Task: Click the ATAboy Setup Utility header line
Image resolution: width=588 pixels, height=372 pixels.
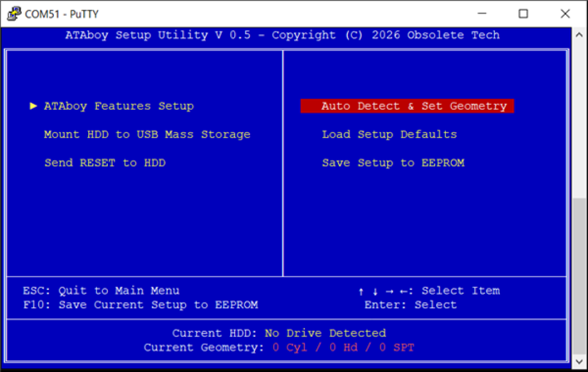Action: (283, 35)
